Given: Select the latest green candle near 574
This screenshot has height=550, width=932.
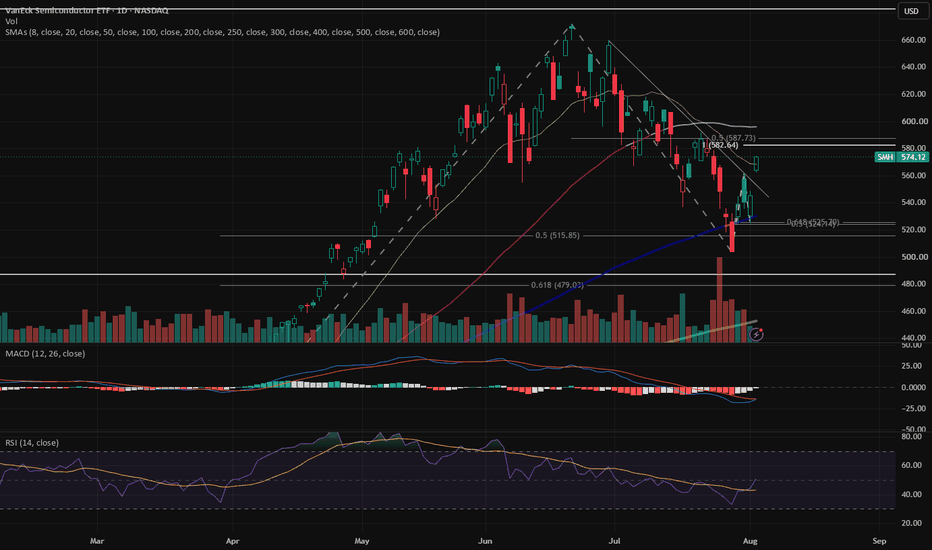Looking at the screenshot, I should pyautogui.click(x=757, y=164).
